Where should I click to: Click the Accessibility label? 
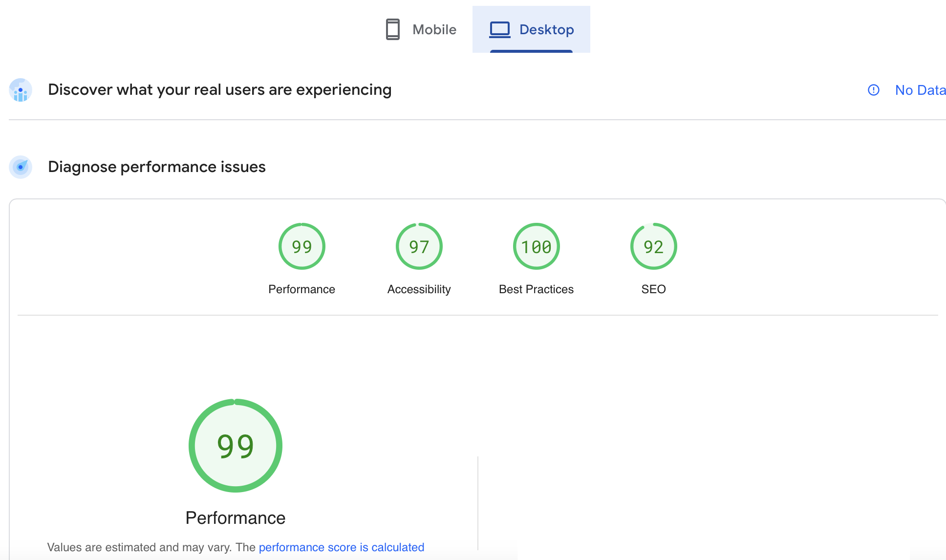click(419, 289)
